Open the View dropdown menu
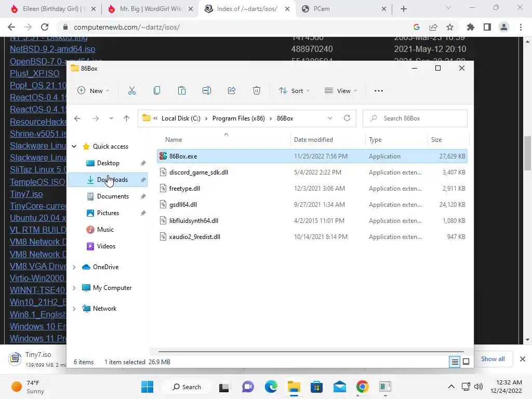Viewport: 532px width, 399px height. pos(341,90)
